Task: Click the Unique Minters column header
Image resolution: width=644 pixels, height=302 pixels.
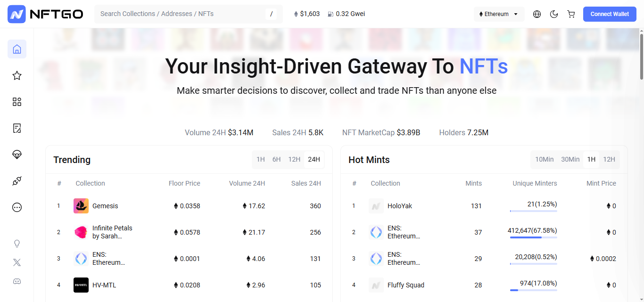Action: [x=535, y=183]
